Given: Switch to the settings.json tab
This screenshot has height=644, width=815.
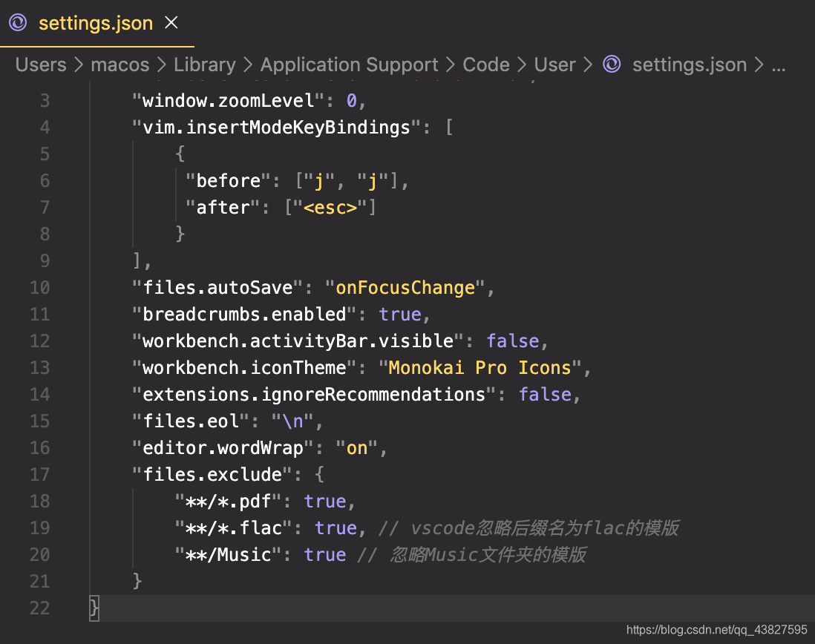Looking at the screenshot, I should point(95,23).
